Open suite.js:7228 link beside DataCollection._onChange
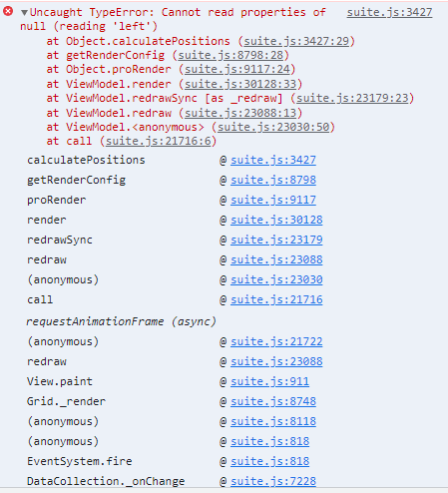Screen dimensions: 448x493 tap(273, 482)
